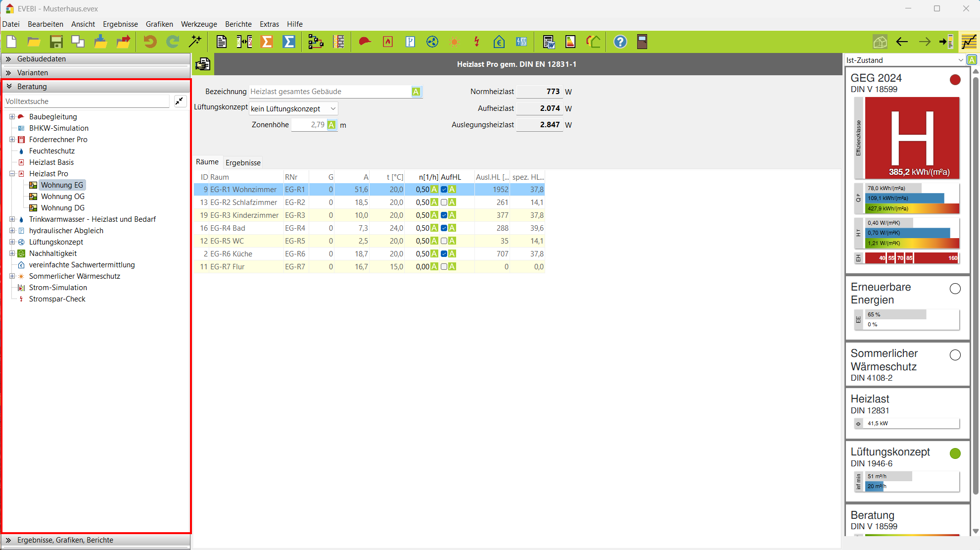980x550 pixels.
Task: Click the orange sigma calculation icon
Action: click(x=267, y=42)
